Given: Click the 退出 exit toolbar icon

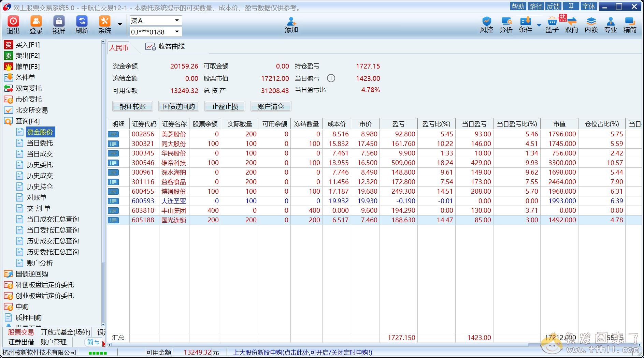Looking at the screenshot, I should point(13,25).
